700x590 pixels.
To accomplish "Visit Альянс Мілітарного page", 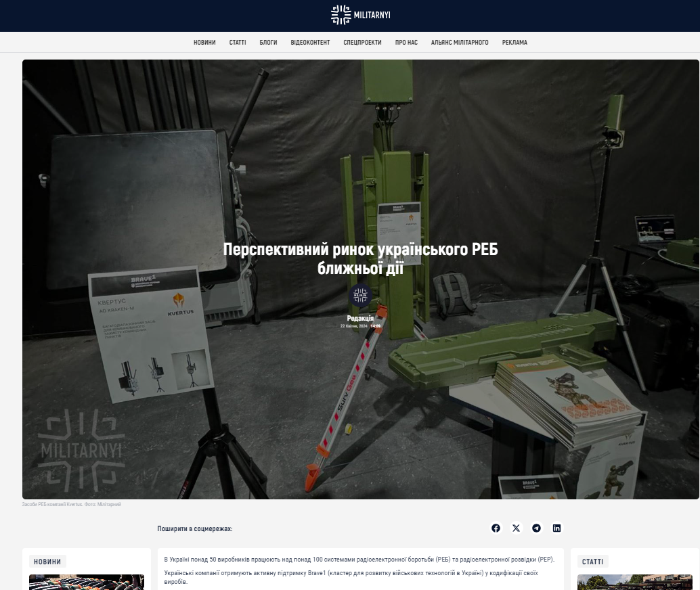I will coord(460,43).
